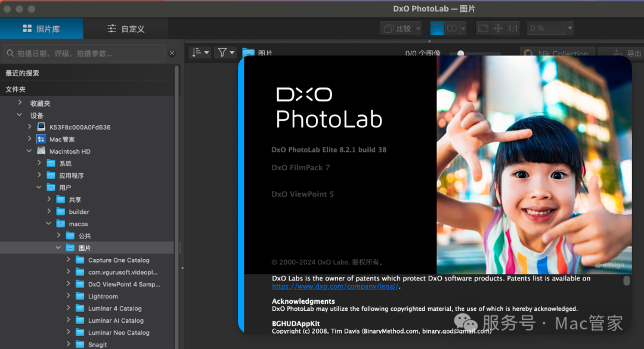Collapse the macos folder
The width and height of the screenshot is (644, 349).
tap(49, 223)
